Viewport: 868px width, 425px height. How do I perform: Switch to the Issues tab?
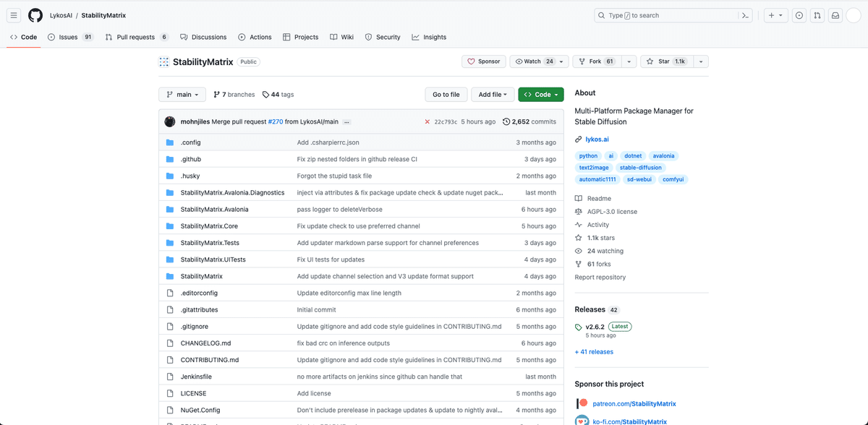coord(71,37)
